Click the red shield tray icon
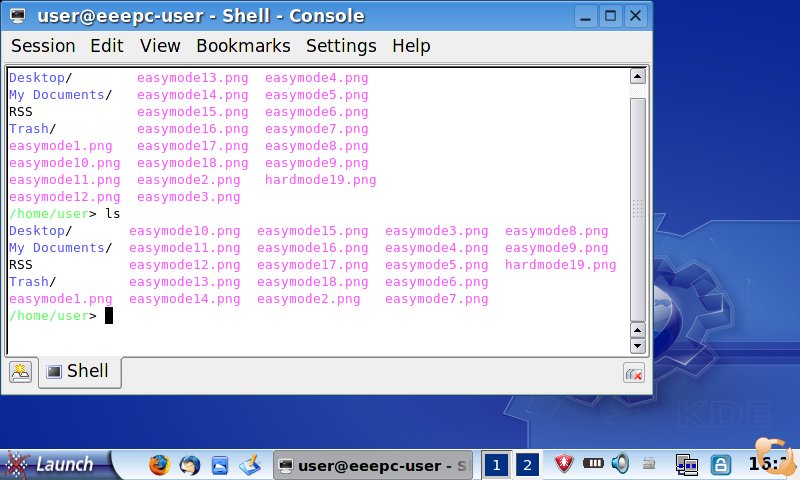 tap(564, 464)
